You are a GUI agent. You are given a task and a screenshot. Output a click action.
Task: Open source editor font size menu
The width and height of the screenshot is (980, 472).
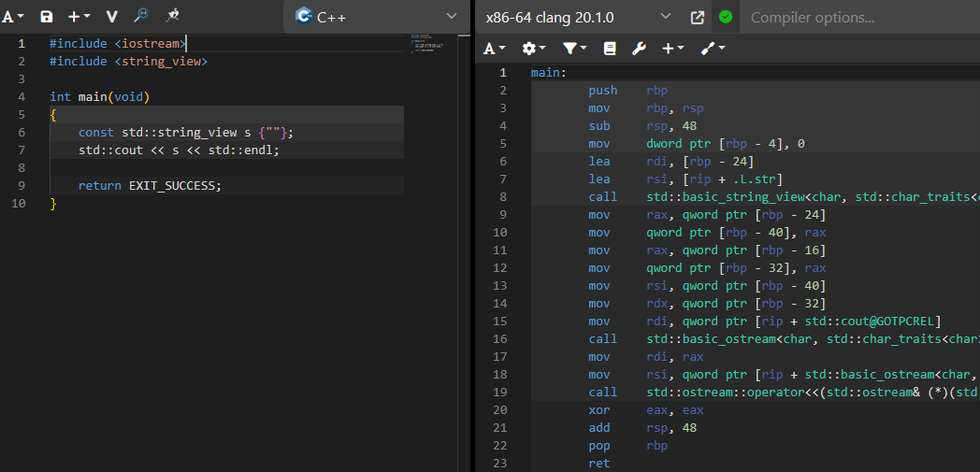(x=12, y=16)
